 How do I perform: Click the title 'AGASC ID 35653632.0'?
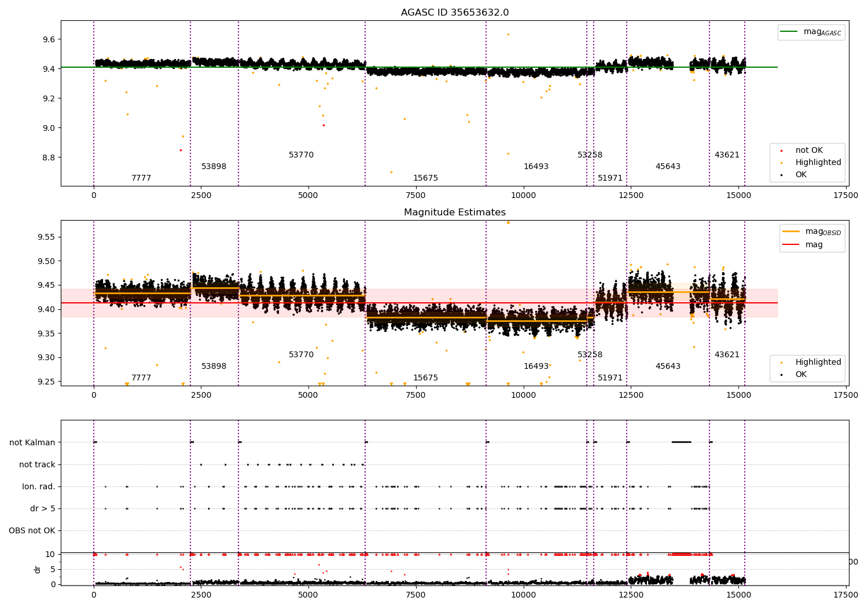tap(455, 13)
